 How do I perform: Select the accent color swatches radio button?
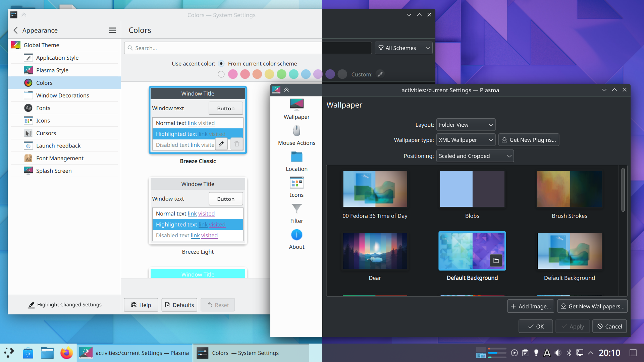221,74
